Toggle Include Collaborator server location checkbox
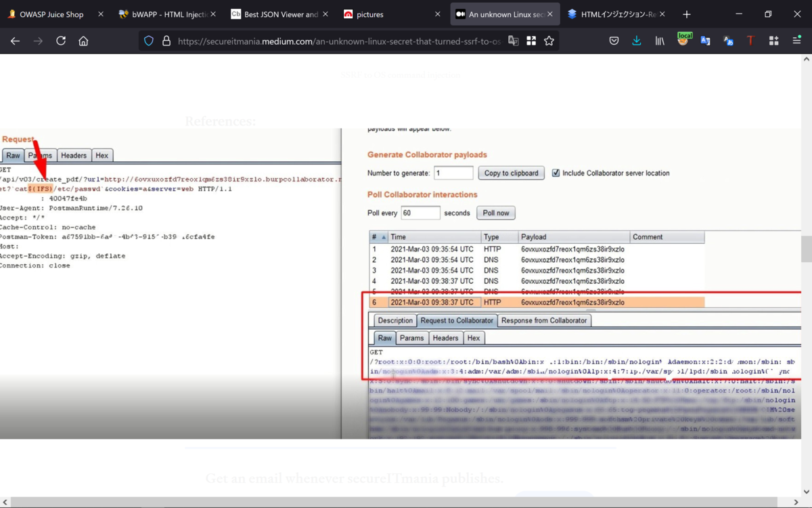This screenshot has height=508, width=812. point(556,173)
